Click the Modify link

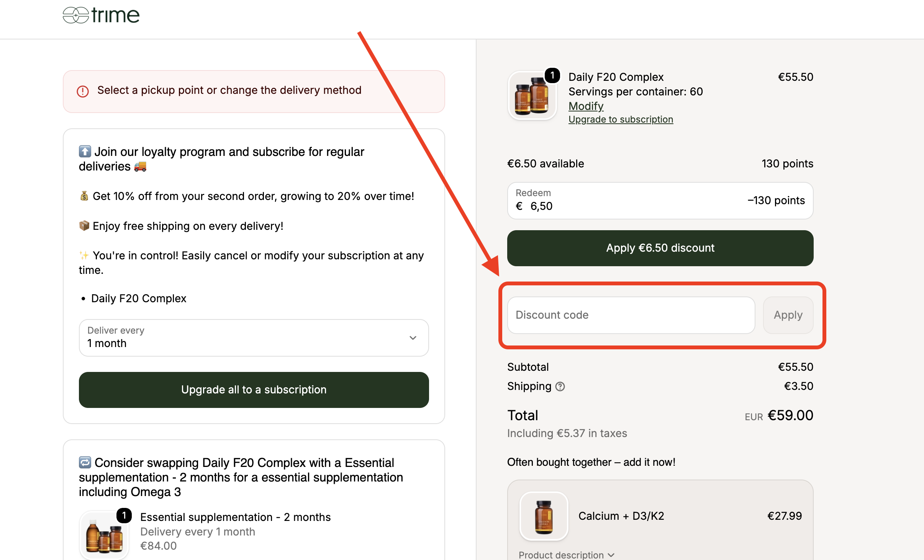coord(586,106)
